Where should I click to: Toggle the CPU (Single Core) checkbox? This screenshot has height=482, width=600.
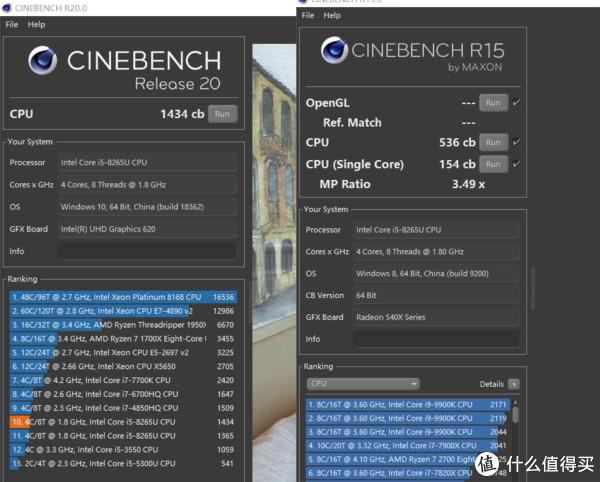516,164
